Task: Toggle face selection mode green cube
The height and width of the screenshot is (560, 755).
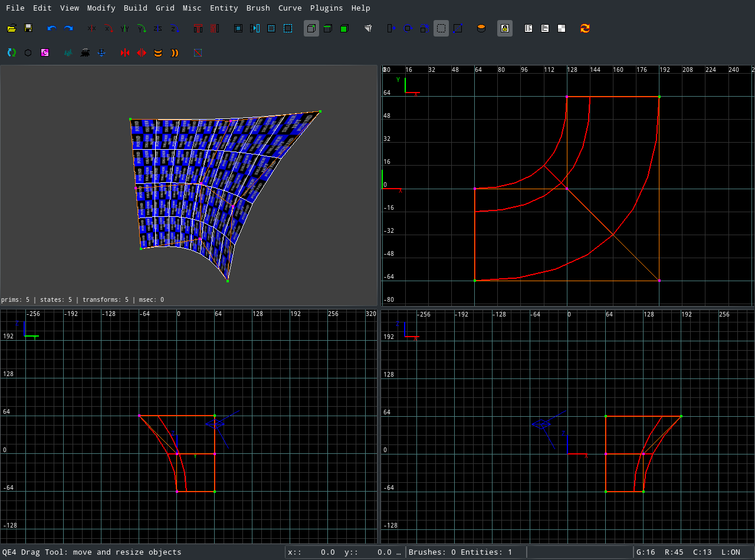Action: coord(344,28)
